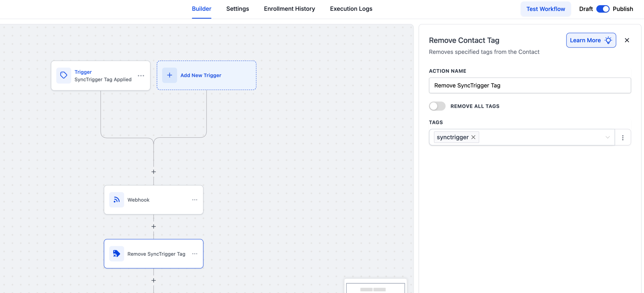Open the Webhook node options menu
This screenshot has width=644, height=293.
195,200
